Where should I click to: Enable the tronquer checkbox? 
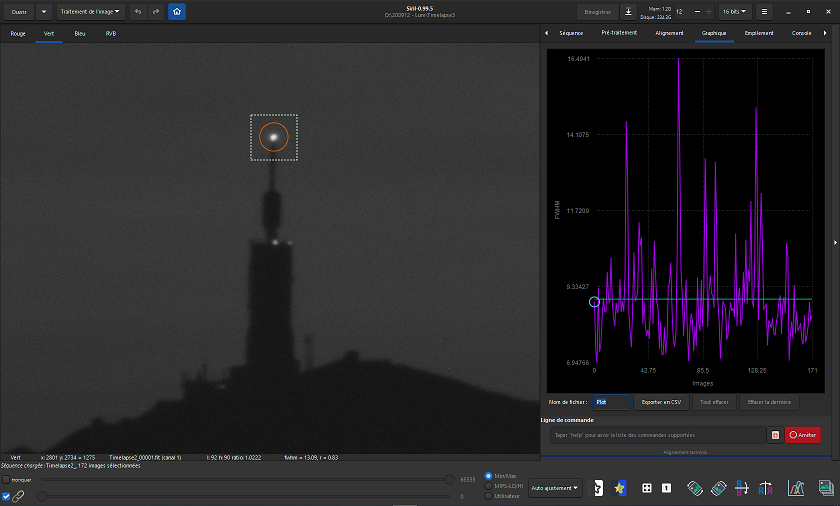[x=6, y=480]
